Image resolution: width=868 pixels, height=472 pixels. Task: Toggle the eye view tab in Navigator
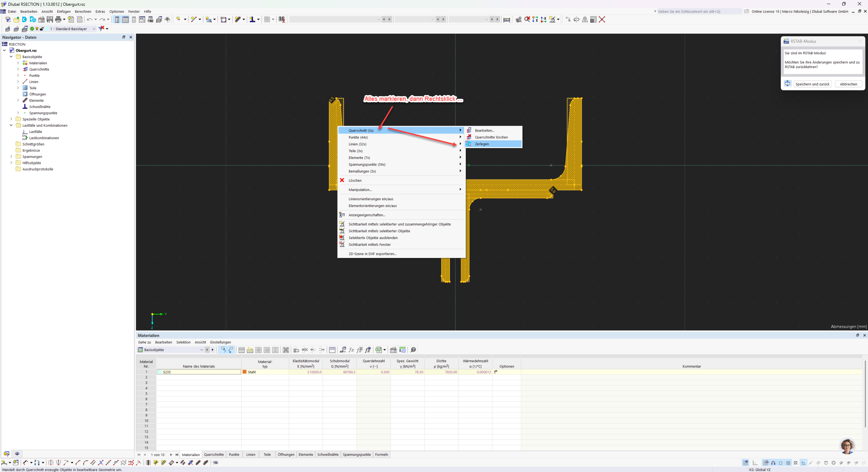tap(17, 454)
